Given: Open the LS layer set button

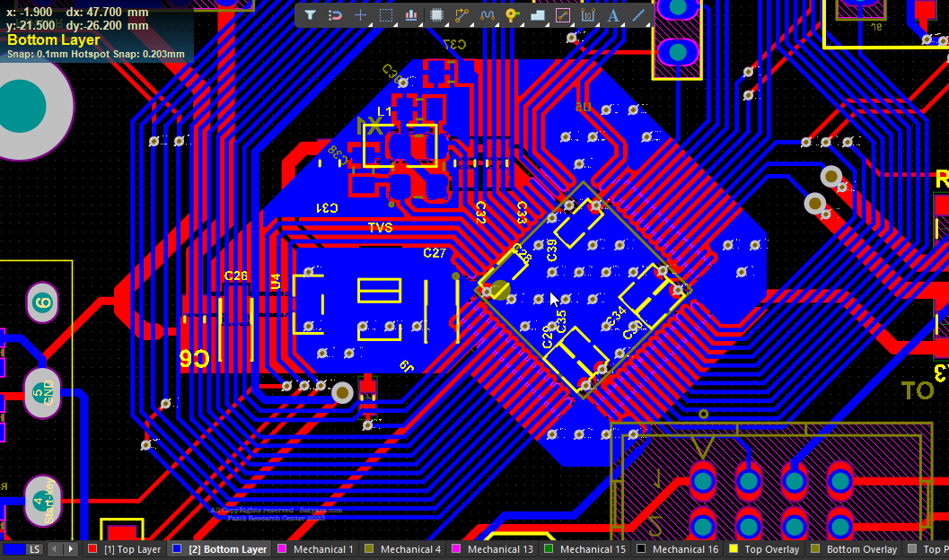Looking at the screenshot, I should [34, 549].
